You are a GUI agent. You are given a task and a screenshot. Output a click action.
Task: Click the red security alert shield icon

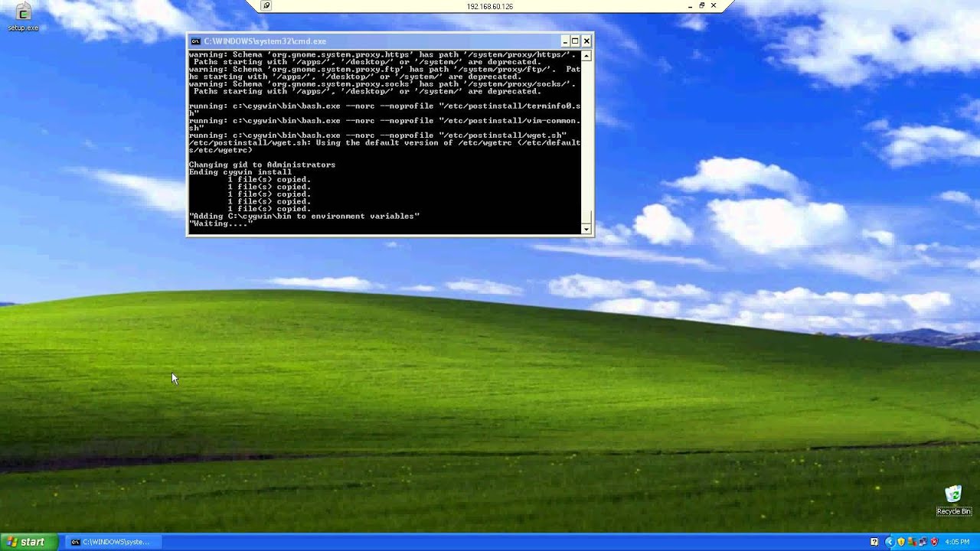tap(934, 542)
